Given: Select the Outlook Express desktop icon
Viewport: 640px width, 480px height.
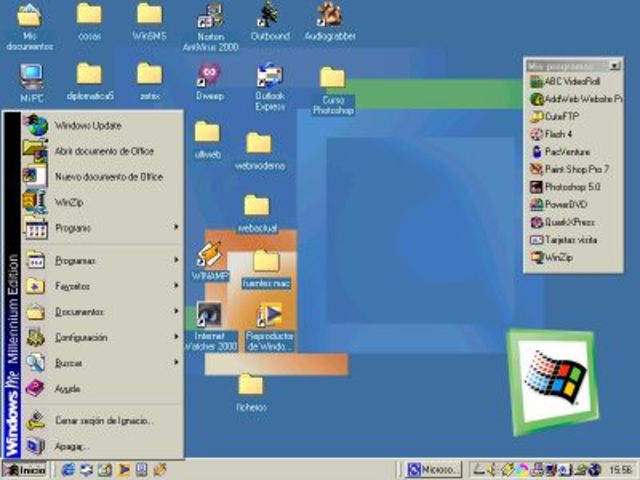Looking at the screenshot, I should click(270, 87).
